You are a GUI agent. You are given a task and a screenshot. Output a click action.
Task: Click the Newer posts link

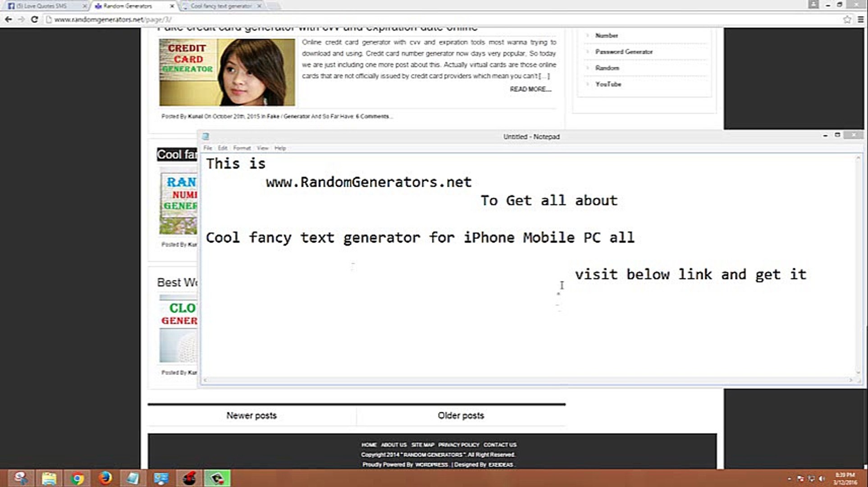click(251, 415)
